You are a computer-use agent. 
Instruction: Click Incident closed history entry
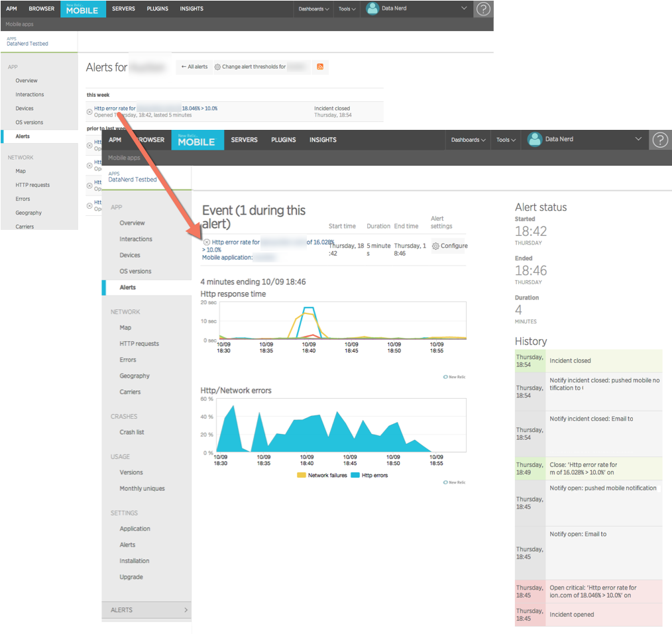click(588, 360)
